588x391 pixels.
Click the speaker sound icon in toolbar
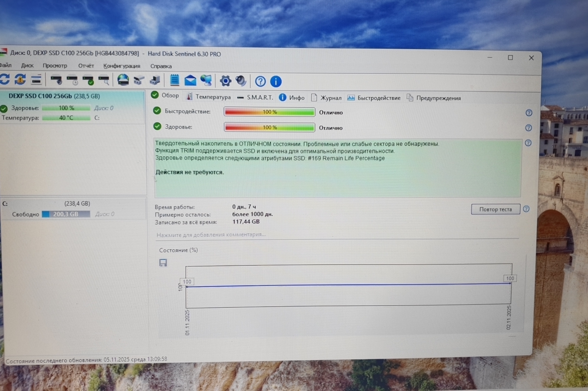click(x=241, y=81)
